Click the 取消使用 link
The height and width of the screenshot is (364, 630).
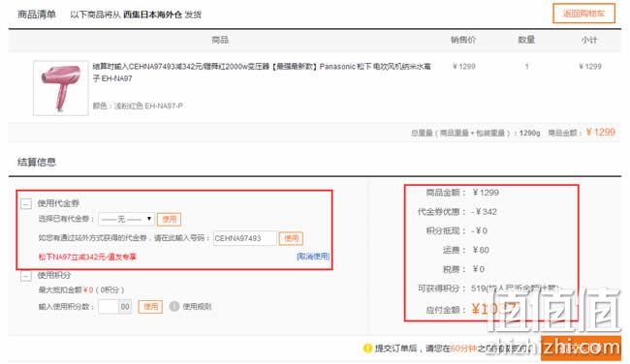[313, 257]
